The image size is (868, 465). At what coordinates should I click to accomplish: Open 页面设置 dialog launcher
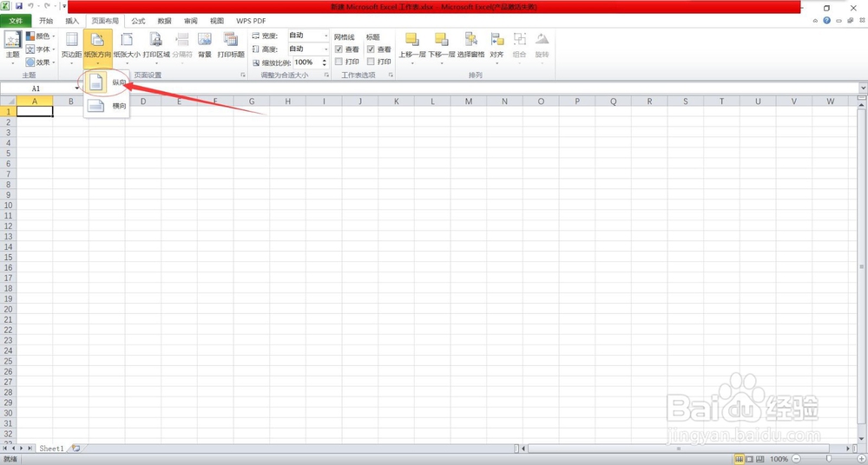(x=242, y=75)
